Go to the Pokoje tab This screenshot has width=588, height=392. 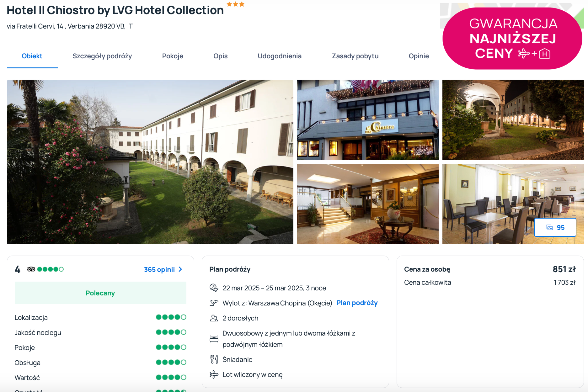[173, 56]
